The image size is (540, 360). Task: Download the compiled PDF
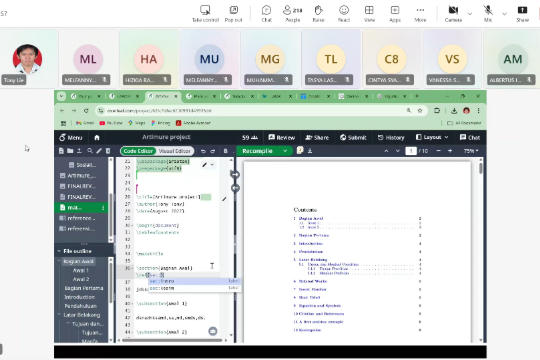click(310, 151)
